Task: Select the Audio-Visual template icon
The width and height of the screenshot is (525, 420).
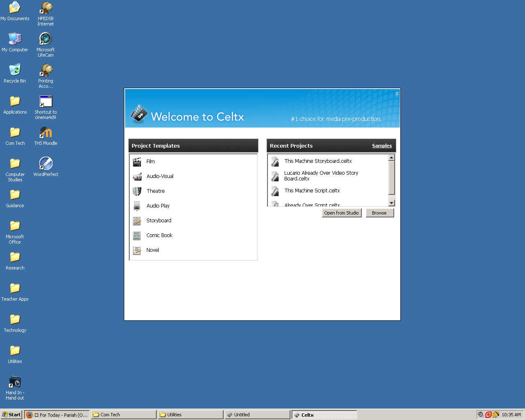Action: pyautogui.click(x=137, y=176)
